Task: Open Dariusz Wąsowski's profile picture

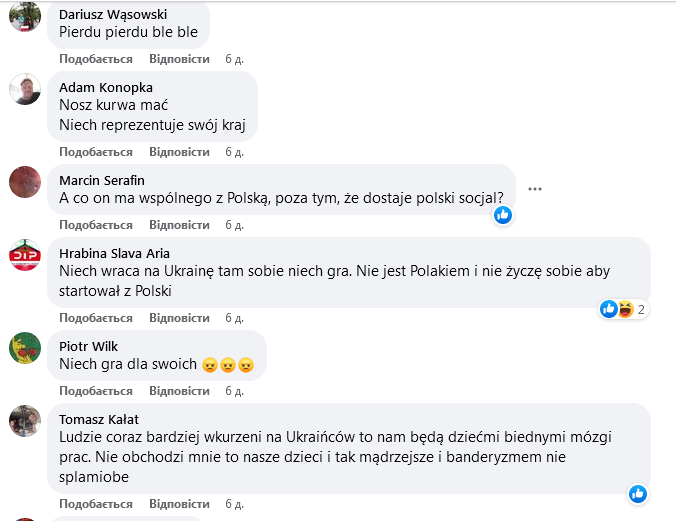Action: [25, 16]
